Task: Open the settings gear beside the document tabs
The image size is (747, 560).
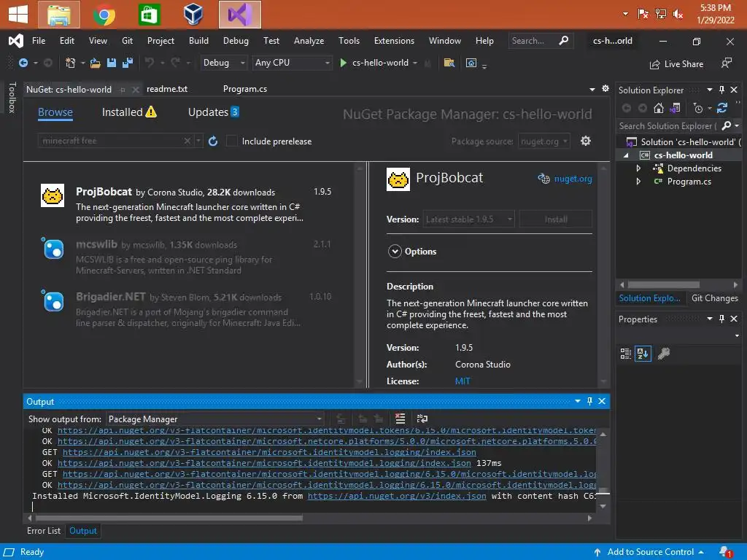Action: [605, 88]
